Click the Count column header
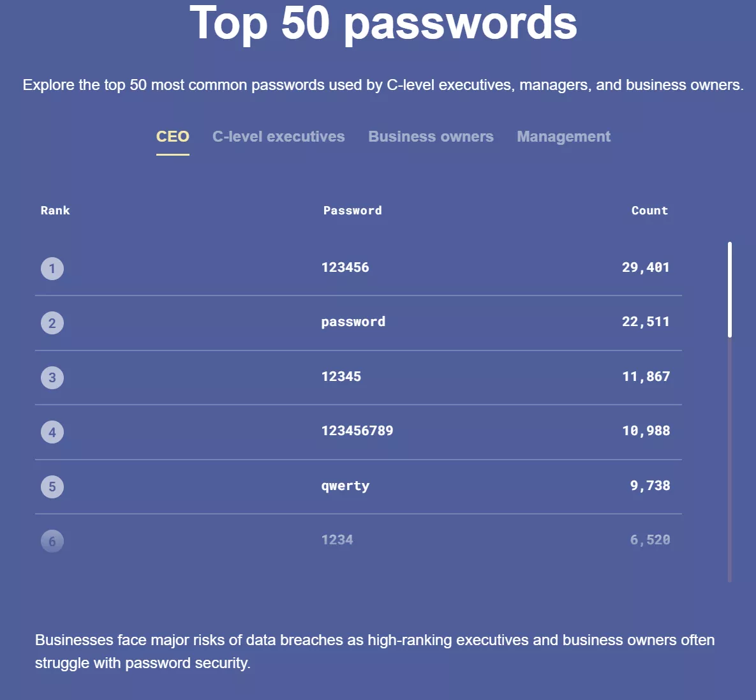Screen dimensions: 756x700 pyautogui.click(x=649, y=211)
